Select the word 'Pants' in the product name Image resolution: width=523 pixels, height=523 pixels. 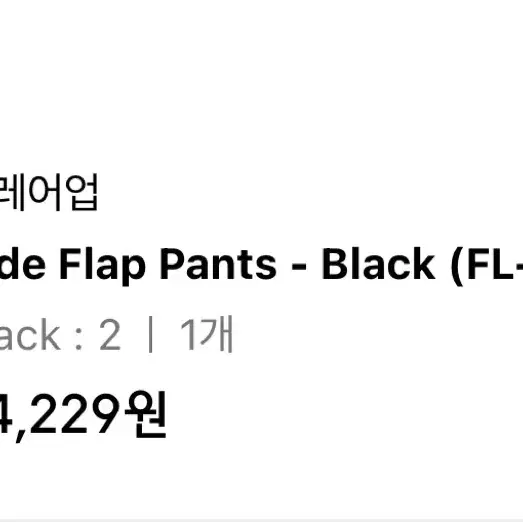(218, 264)
